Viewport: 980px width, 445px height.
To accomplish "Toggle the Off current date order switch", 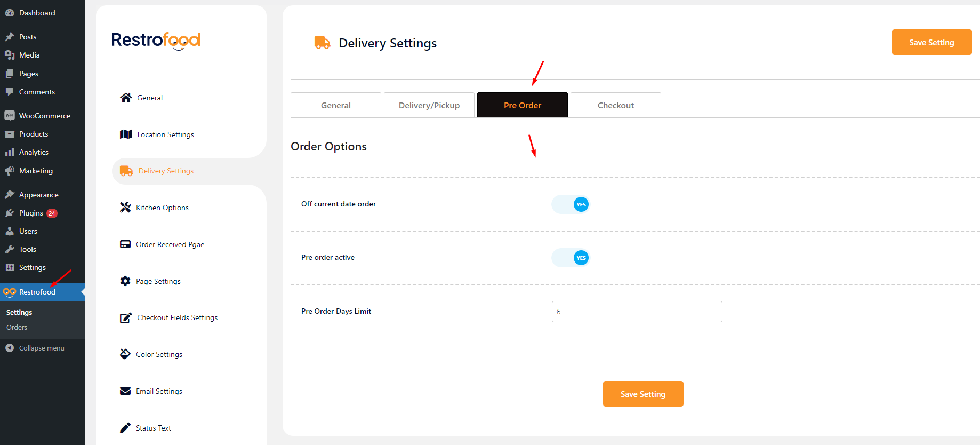I will pyautogui.click(x=571, y=204).
